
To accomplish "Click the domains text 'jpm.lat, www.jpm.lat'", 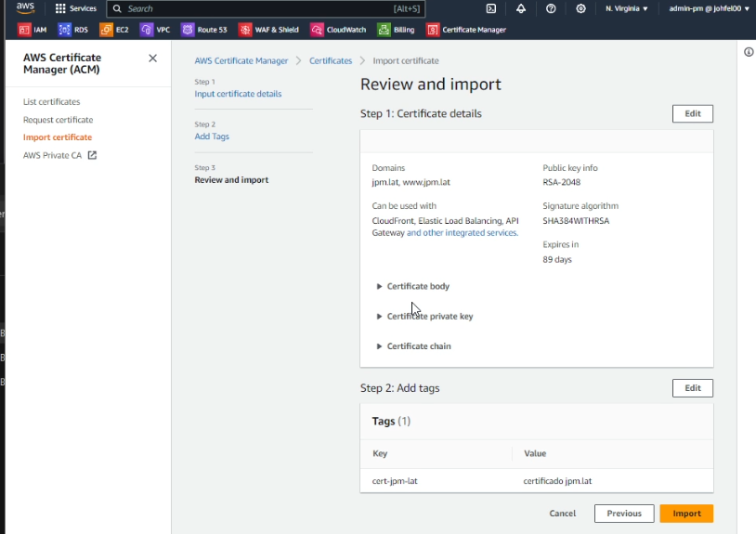I will tap(411, 182).
